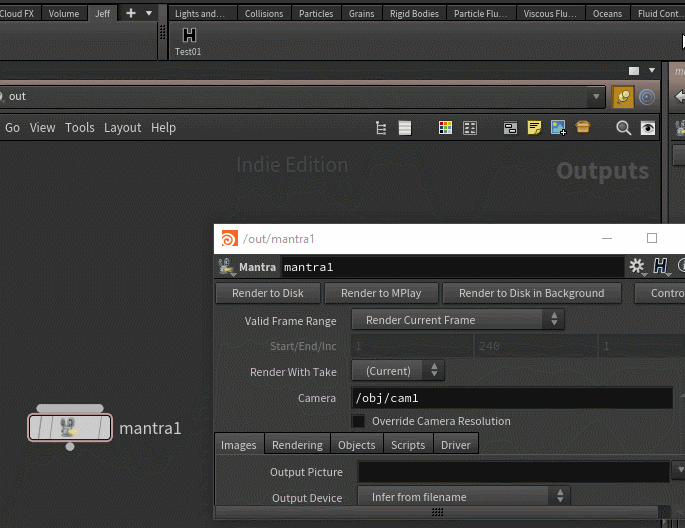Click the horizontal scrollbar in parameter window

437,512
